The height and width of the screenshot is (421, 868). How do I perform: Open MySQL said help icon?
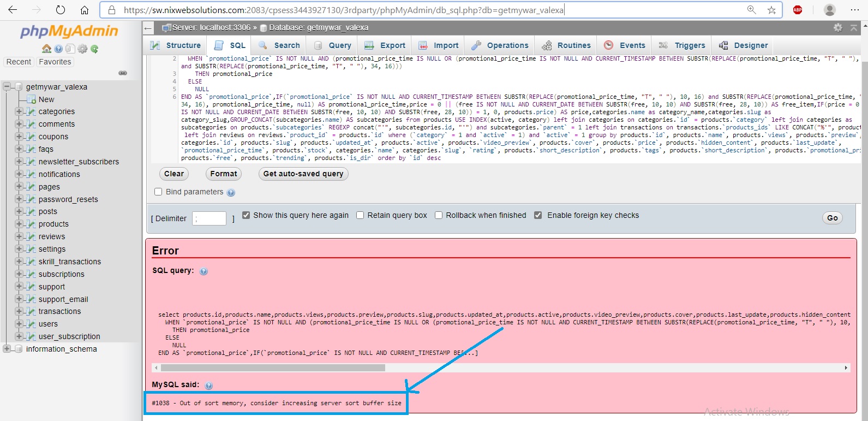(208, 386)
